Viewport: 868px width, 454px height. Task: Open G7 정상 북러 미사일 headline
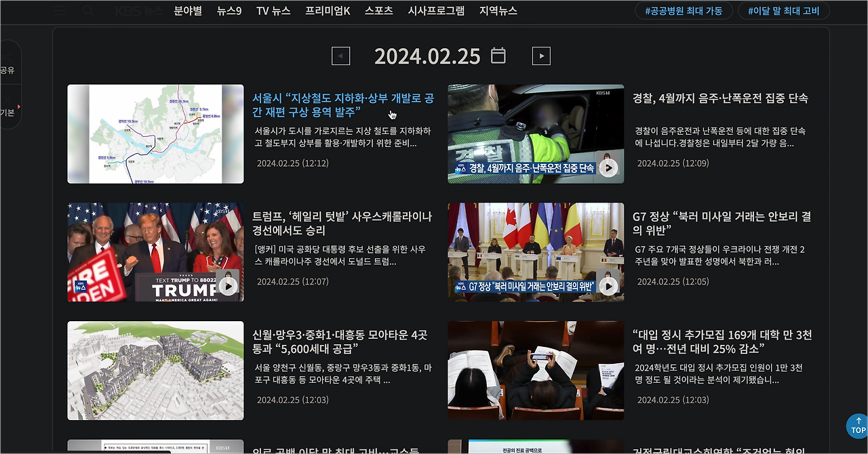(x=722, y=223)
